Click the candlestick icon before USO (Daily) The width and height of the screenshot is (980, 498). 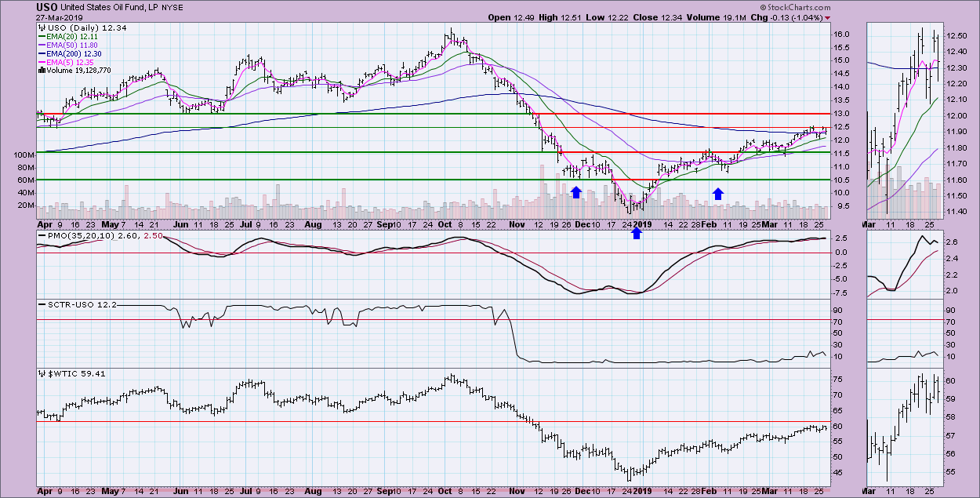click(42, 28)
